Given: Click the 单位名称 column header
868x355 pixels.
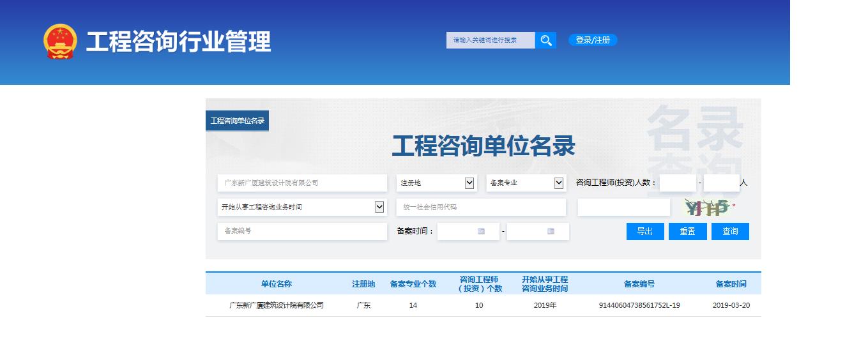Looking at the screenshot, I should pyautogui.click(x=277, y=284).
